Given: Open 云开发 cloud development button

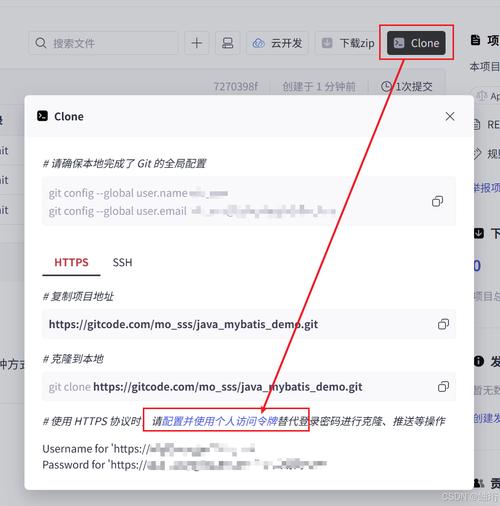Looking at the screenshot, I should coord(277,43).
